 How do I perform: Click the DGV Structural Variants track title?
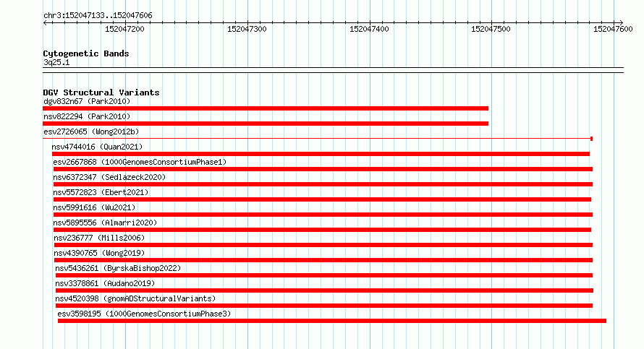[101, 92]
